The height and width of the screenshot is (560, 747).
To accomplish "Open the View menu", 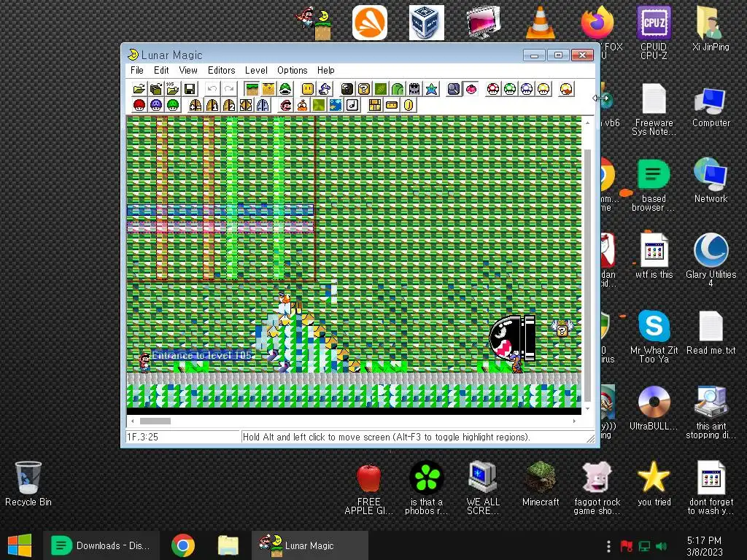I will [x=188, y=70].
